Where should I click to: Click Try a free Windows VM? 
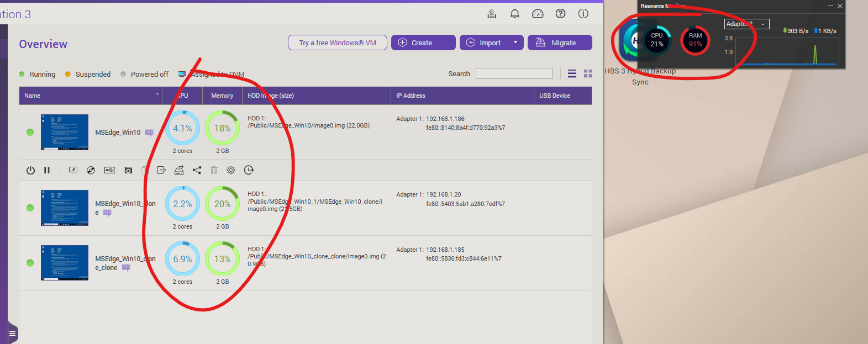click(x=337, y=43)
